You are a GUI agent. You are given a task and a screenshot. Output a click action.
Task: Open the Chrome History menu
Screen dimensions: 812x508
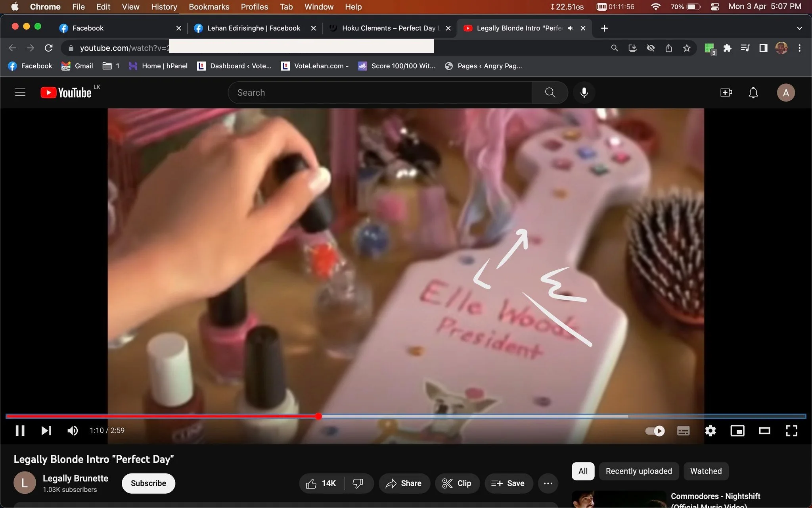(164, 7)
